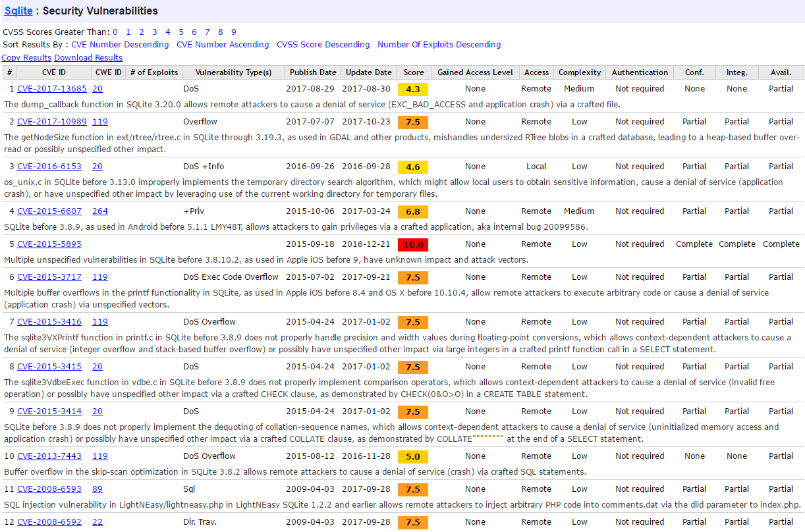Click publish date 2015-09-18
This screenshot has height=532, width=805.
tap(311, 244)
